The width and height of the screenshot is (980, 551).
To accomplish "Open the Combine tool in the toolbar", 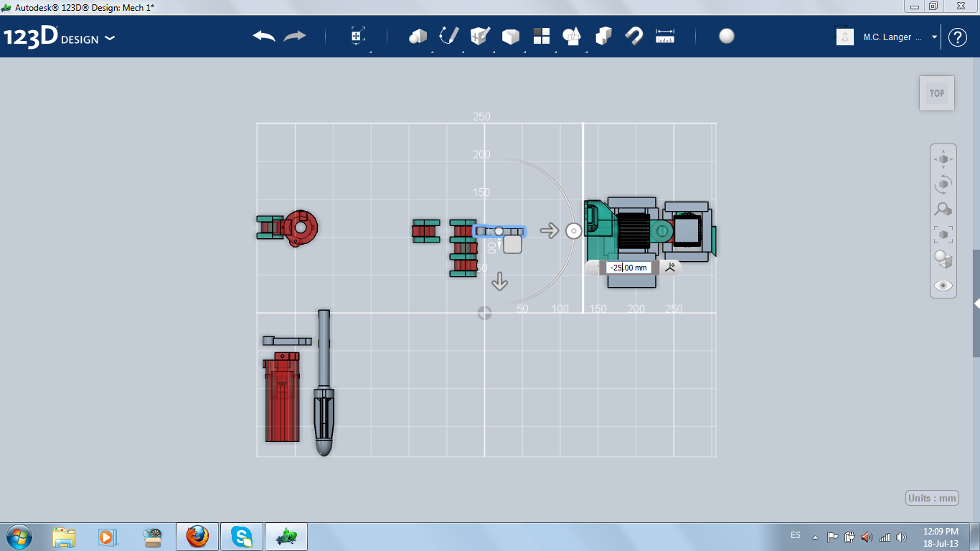I will (603, 37).
